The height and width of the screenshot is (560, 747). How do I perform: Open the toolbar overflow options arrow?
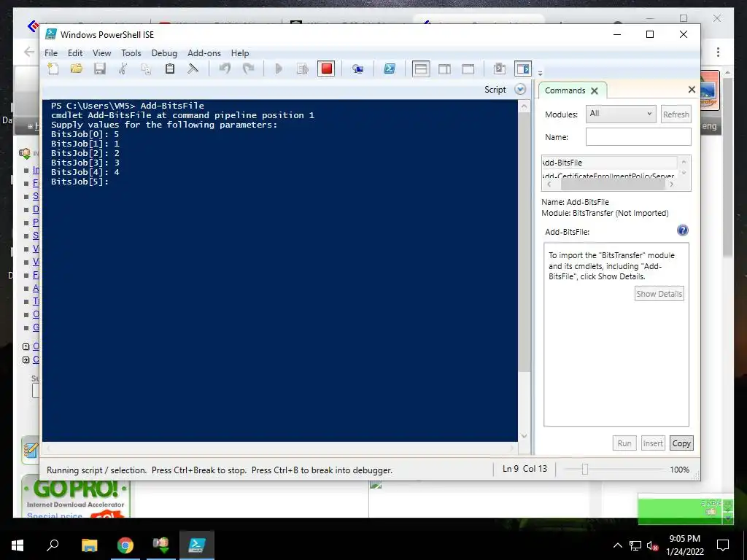540,74
